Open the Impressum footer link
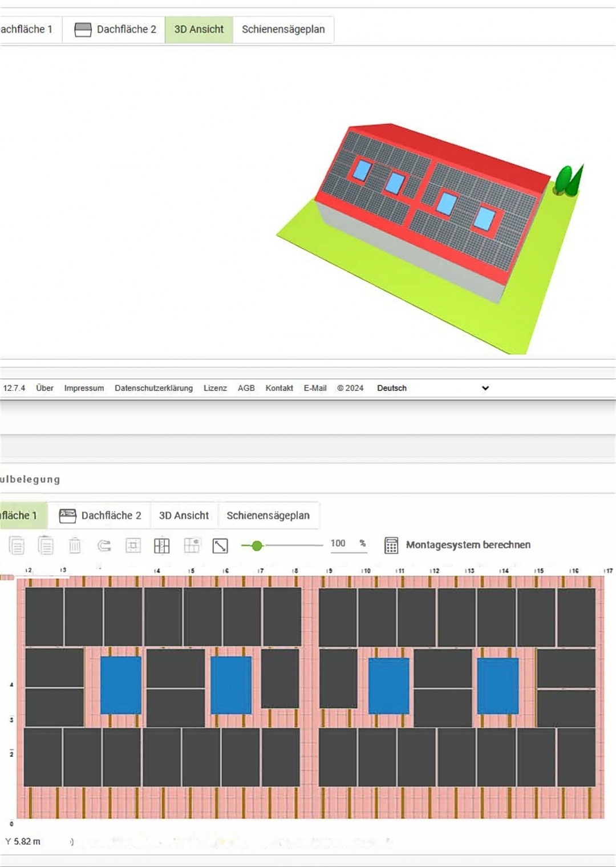This screenshot has width=616, height=867. (84, 388)
